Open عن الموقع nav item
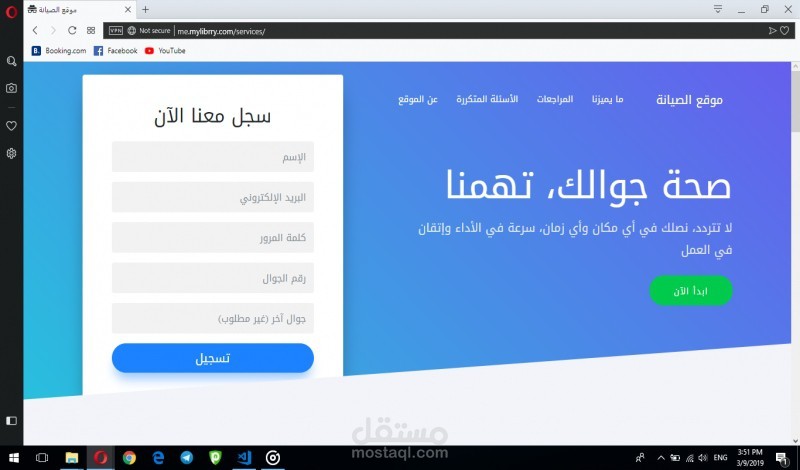800x470 pixels. (x=418, y=99)
